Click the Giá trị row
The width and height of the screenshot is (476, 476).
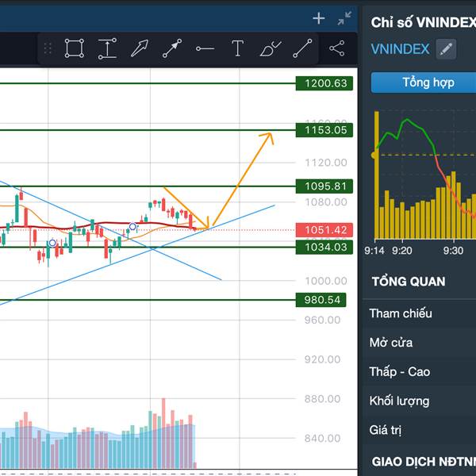(419, 430)
